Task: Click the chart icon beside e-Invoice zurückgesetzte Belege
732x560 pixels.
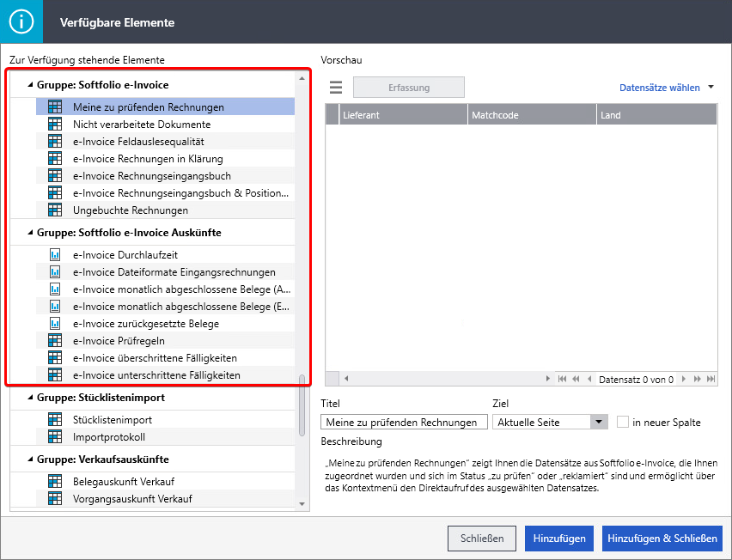Action: click(55, 324)
